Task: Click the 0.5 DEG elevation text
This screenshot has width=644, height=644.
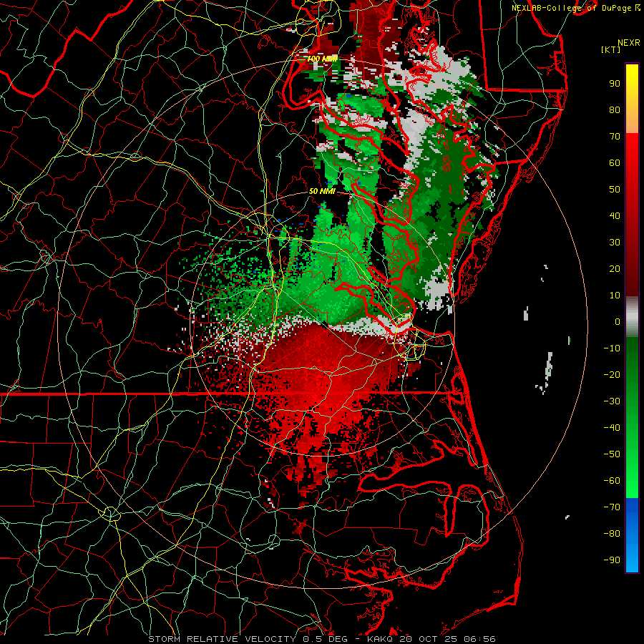Action: click(325, 639)
